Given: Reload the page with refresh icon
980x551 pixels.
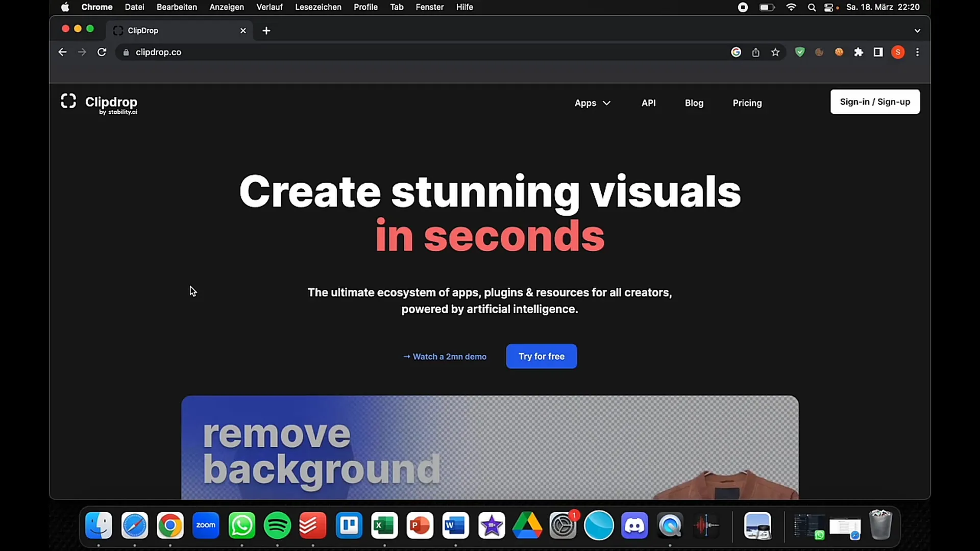Looking at the screenshot, I should 102,52.
